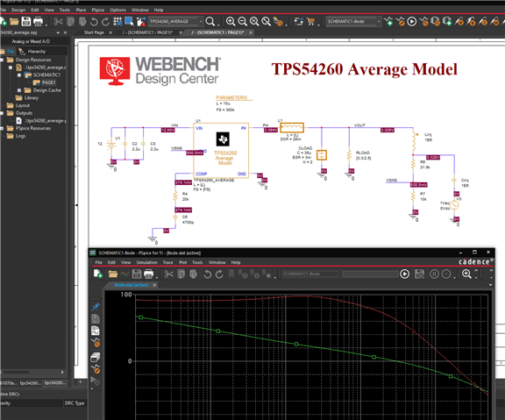Expand the Design Cache folder
Image resolution: width=505 pixels, height=420 pixels.
pyautogui.click(x=19, y=90)
